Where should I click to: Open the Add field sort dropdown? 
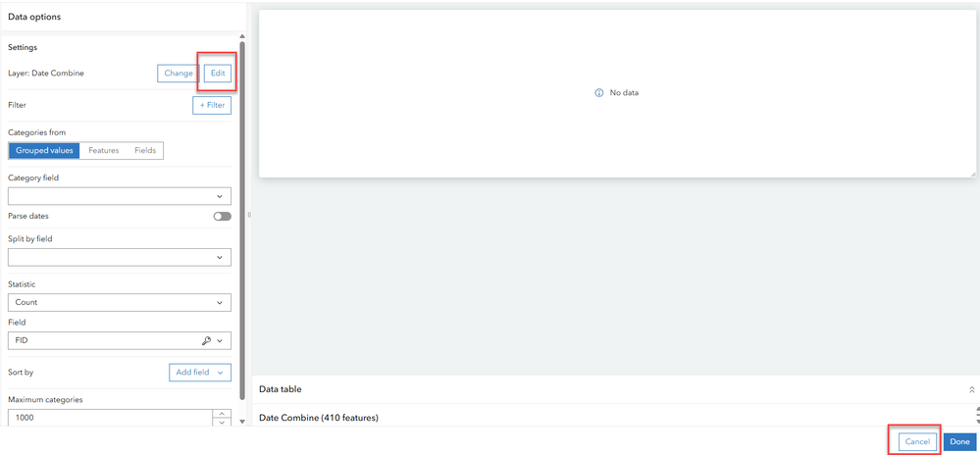tap(200, 373)
